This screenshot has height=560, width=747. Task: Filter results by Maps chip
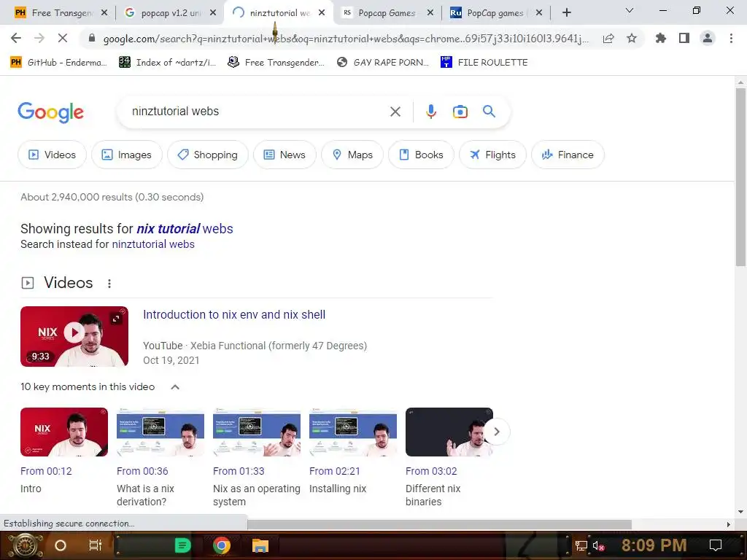pos(352,155)
